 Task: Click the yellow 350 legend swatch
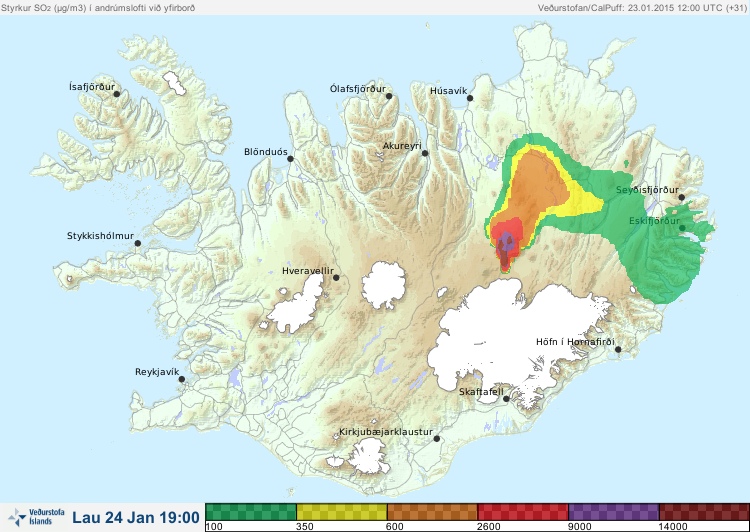click(x=342, y=512)
